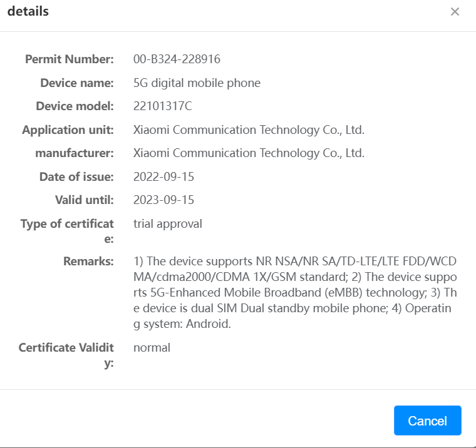Select the permit number 00-B324-228916
The height and width of the screenshot is (448, 476).
(x=177, y=59)
